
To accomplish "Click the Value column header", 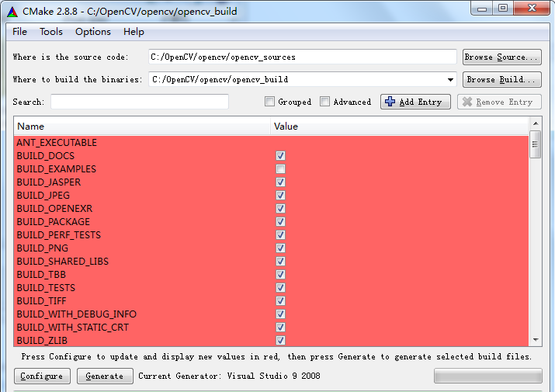I will [400, 127].
